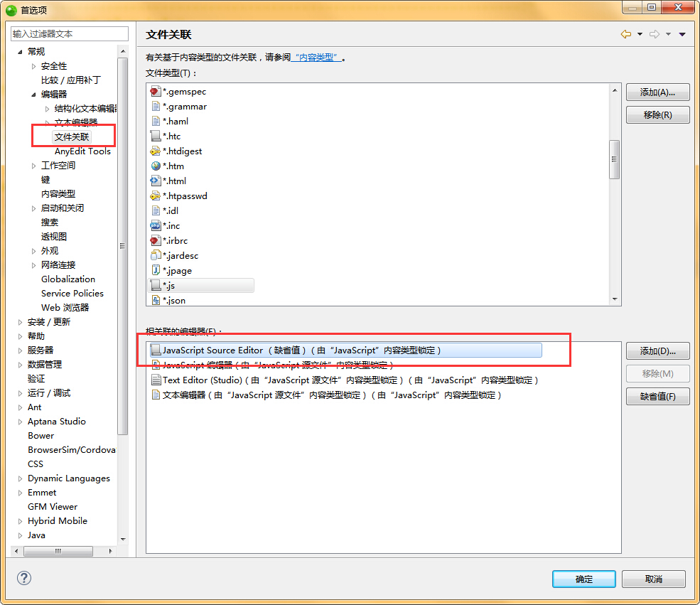Select 内容类型 in preferences tree
This screenshot has height=605, width=700.
(x=58, y=193)
